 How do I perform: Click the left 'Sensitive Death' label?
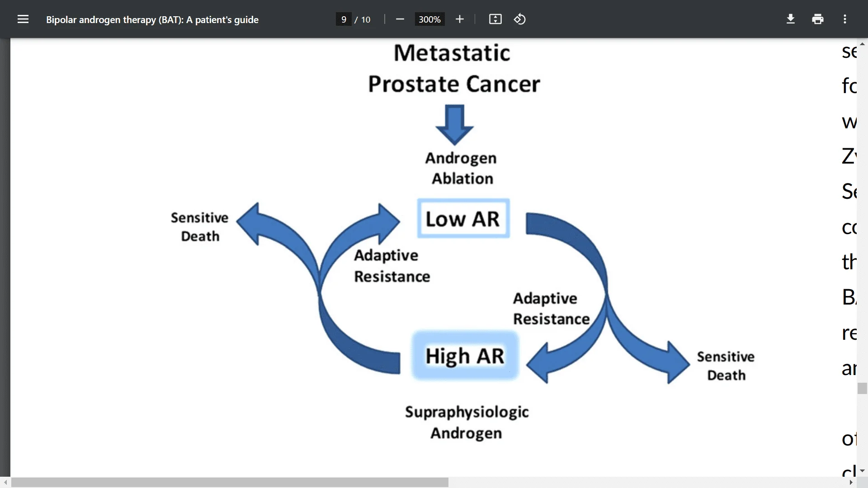tap(200, 227)
